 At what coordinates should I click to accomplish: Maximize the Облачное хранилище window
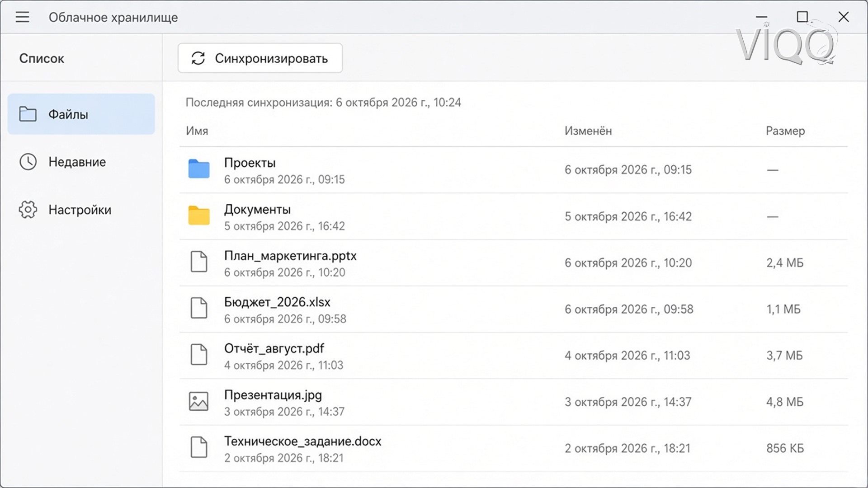pos(802,17)
